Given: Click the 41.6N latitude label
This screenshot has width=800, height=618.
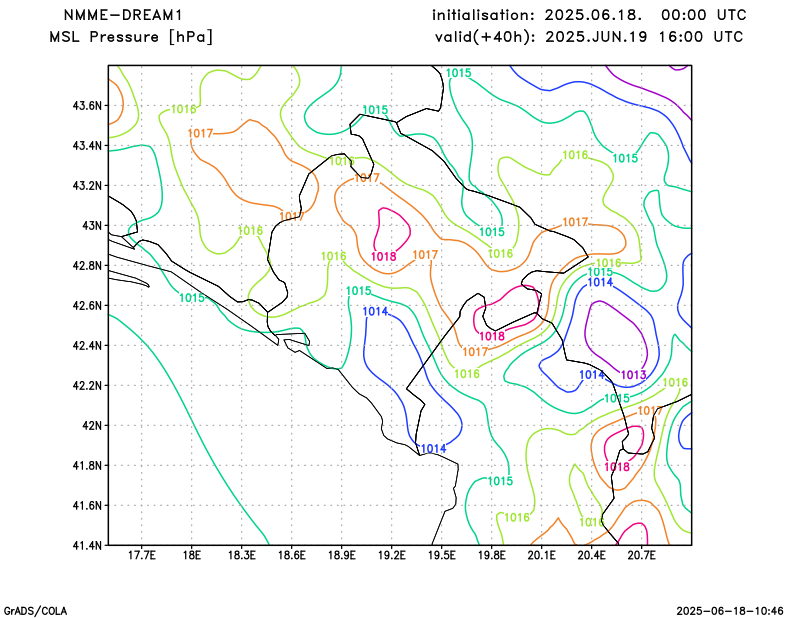Looking at the screenshot, I should 87,505.
